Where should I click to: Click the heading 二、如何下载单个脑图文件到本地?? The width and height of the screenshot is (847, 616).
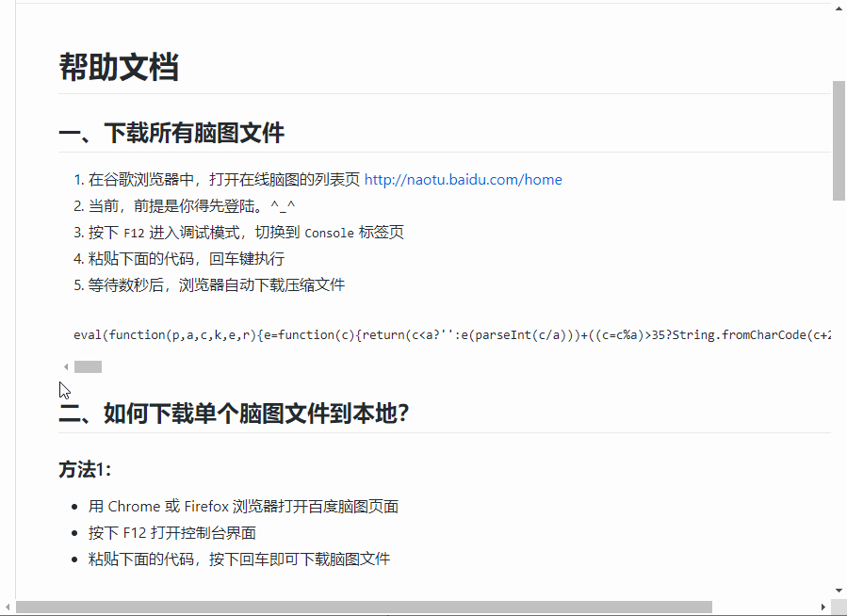[x=234, y=413]
